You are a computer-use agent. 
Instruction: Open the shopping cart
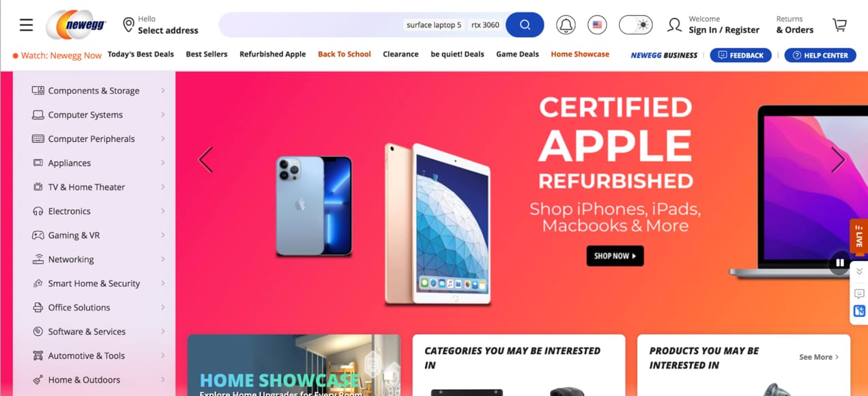(x=839, y=25)
